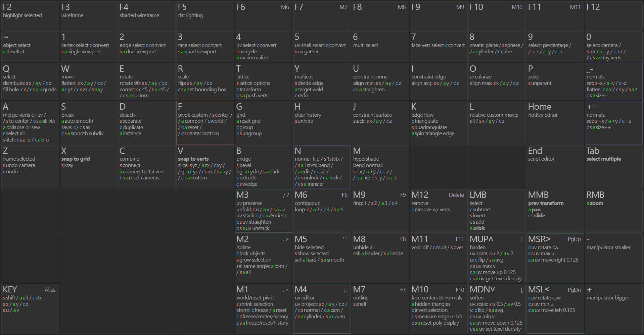Open the End script editor cell
Screen dimensions: 644x335
click(555, 166)
